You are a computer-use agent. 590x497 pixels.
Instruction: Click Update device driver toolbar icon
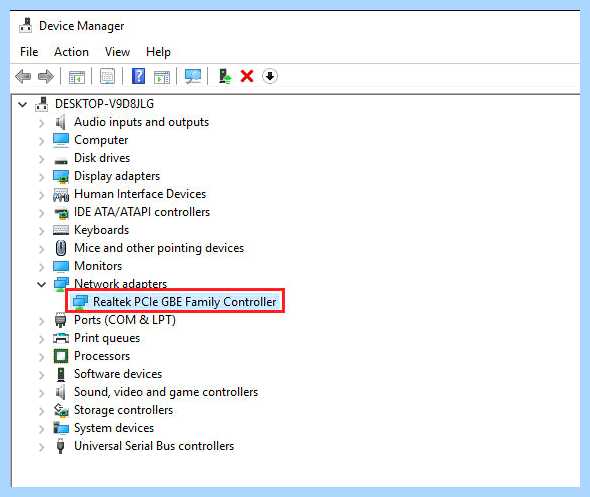coord(225,76)
